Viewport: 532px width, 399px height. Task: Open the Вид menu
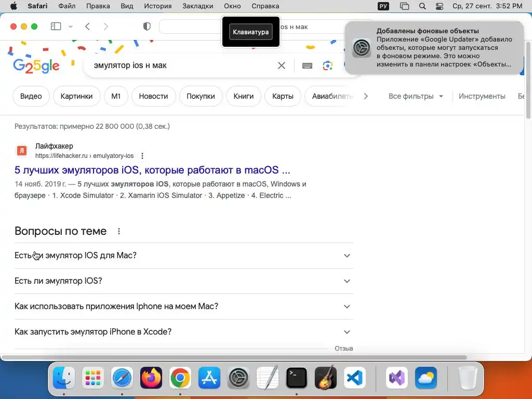pyautogui.click(x=127, y=6)
